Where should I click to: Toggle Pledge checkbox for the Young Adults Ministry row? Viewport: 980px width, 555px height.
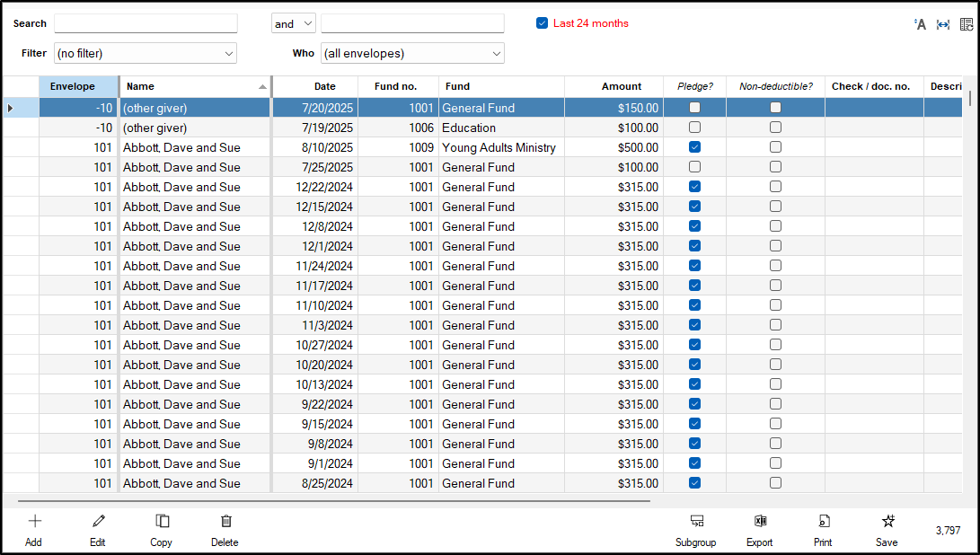694,147
